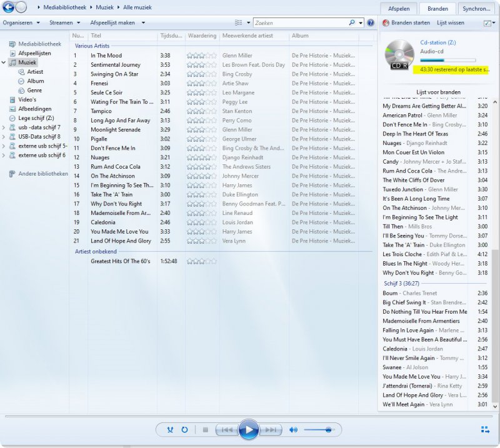Switch to the Afspelen tab

[x=399, y=9]
